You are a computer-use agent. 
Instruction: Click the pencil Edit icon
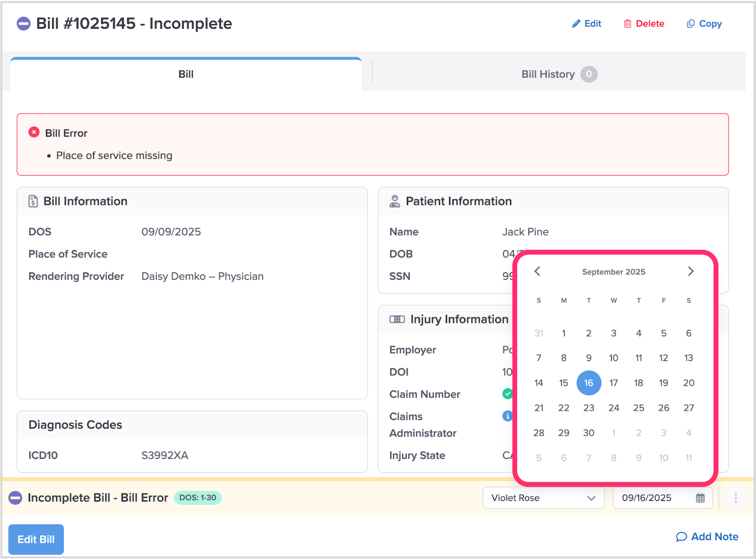point(576,24)
